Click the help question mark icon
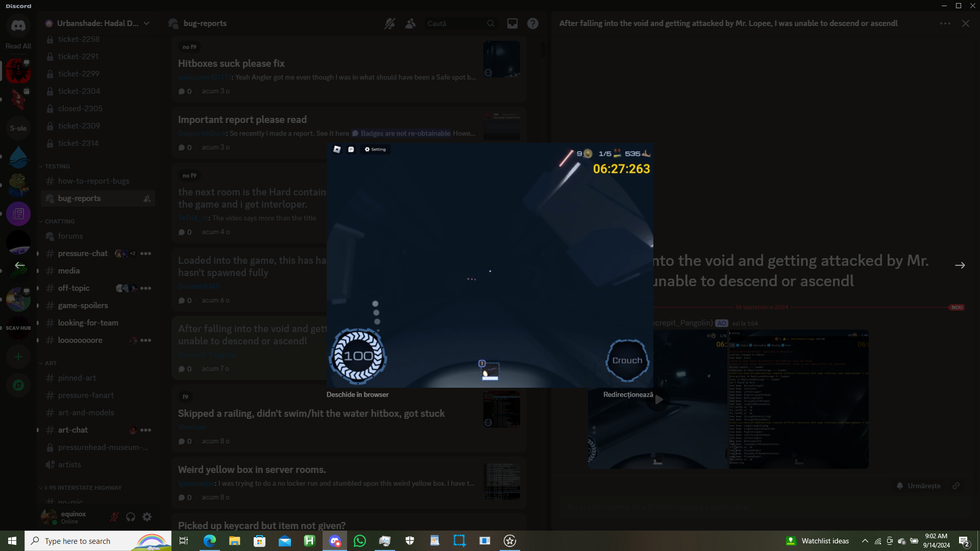This screenshot has height=551, width=980. tap(533, 23)
